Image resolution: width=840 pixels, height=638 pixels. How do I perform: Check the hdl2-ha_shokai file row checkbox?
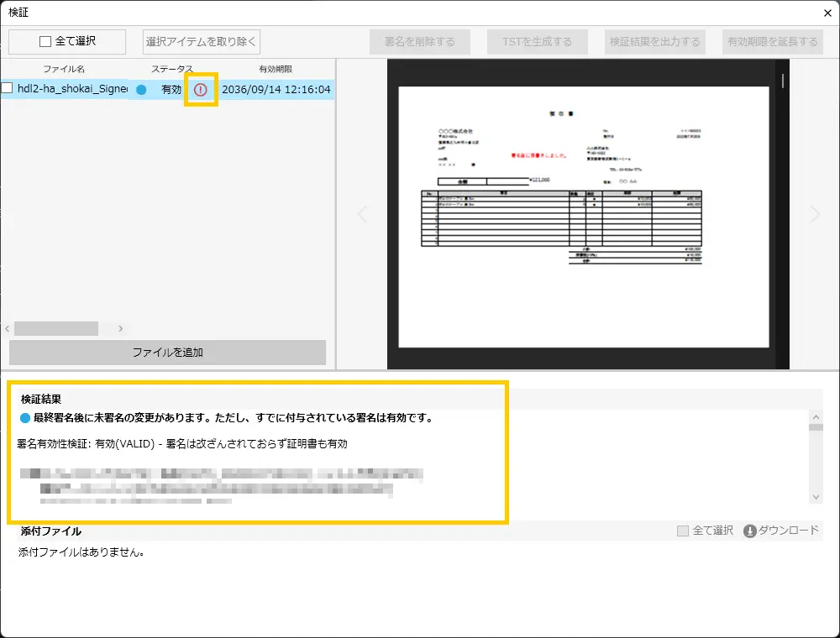[x=7, y=88]
